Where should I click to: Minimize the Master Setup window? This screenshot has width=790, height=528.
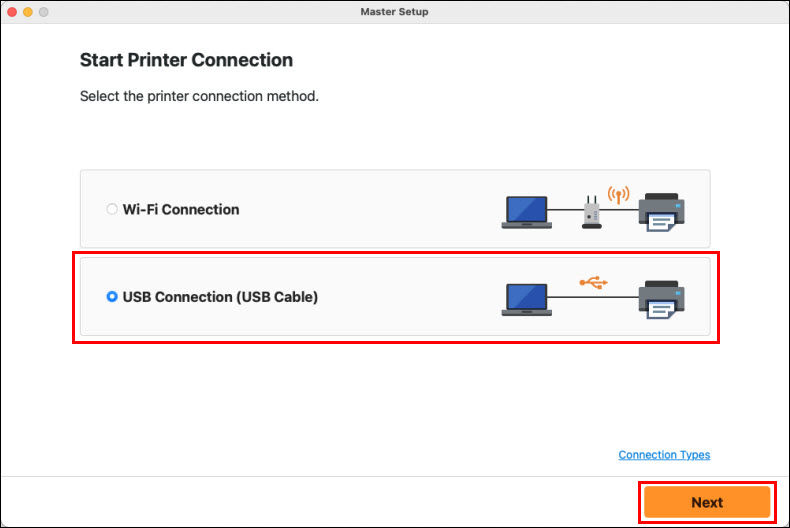point(28,12)
